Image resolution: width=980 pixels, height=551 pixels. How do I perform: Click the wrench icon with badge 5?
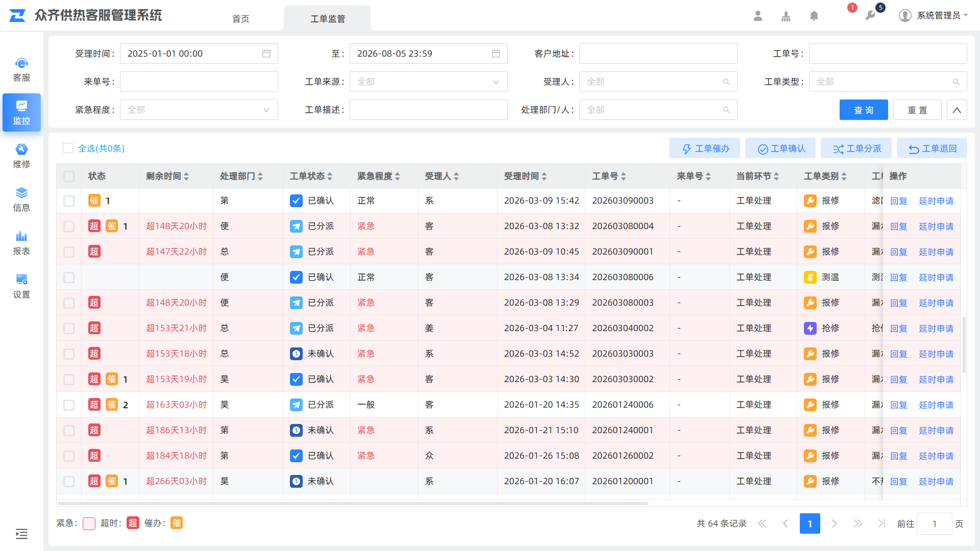tap(870, 16)
